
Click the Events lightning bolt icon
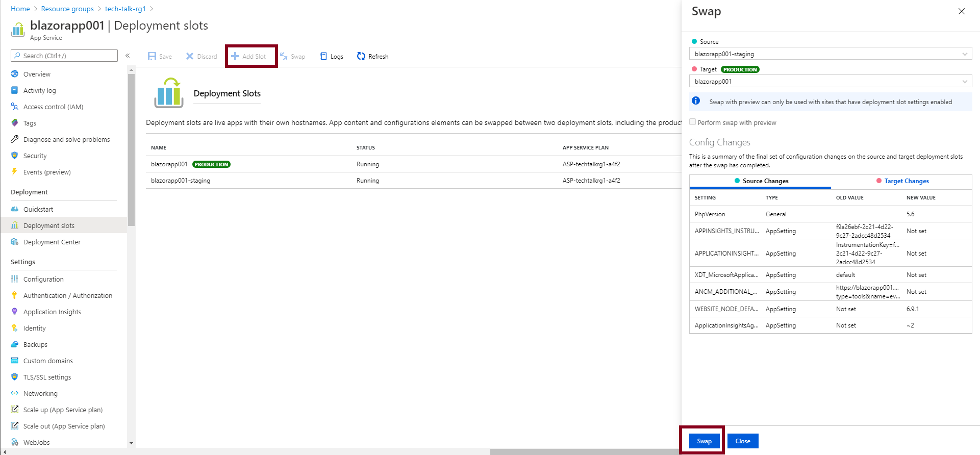pyautogui.click(x=15, y=172)
